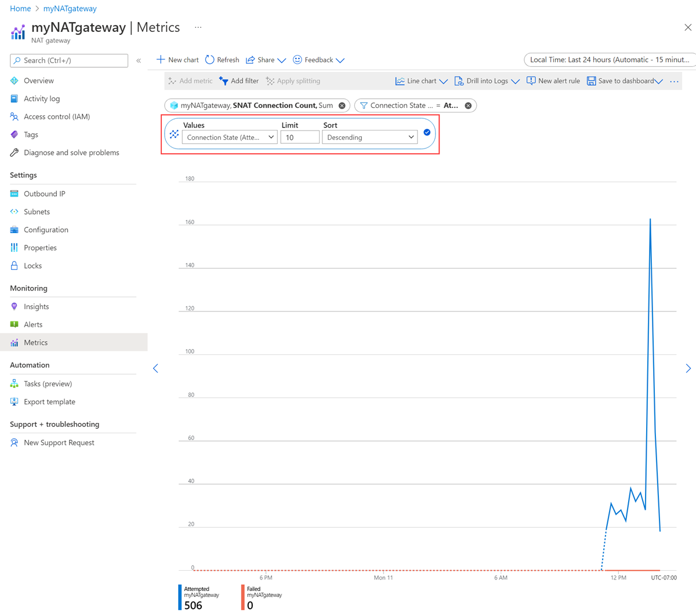Navigate to Home via the breadcrumb
Image resolution: width=696 pixels, height=616 pixels.
[x=20, y=8]
